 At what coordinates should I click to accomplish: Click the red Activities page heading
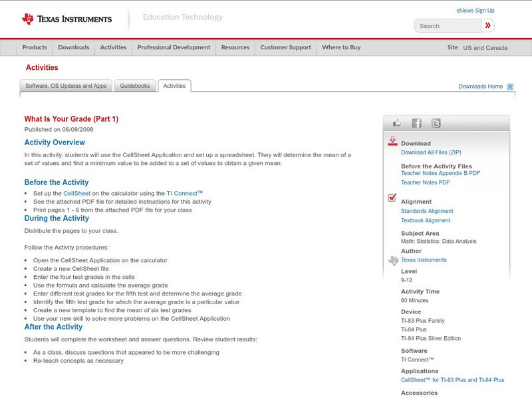coord(42,68)
